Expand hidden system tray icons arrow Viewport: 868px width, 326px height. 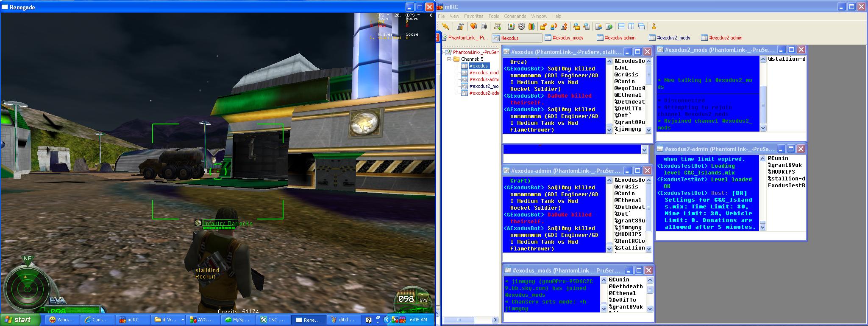coord(387,320)
